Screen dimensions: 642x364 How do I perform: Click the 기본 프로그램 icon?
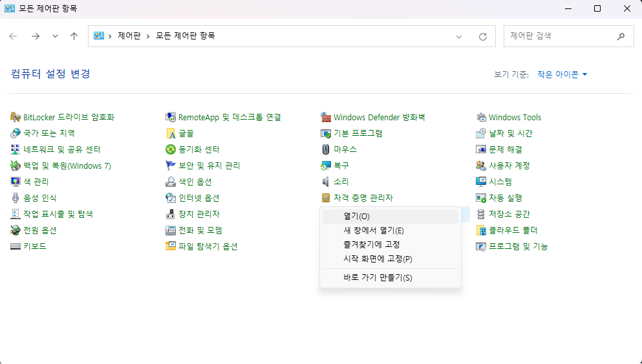pyautogui.click(x=325, y=133)
